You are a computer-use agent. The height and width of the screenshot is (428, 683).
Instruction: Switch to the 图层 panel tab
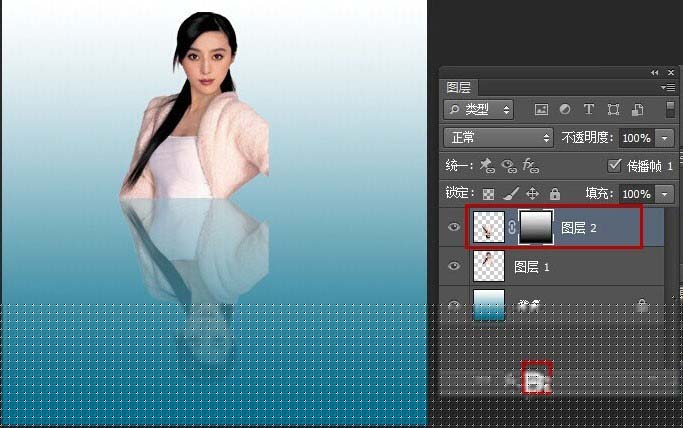coord(458,88)
